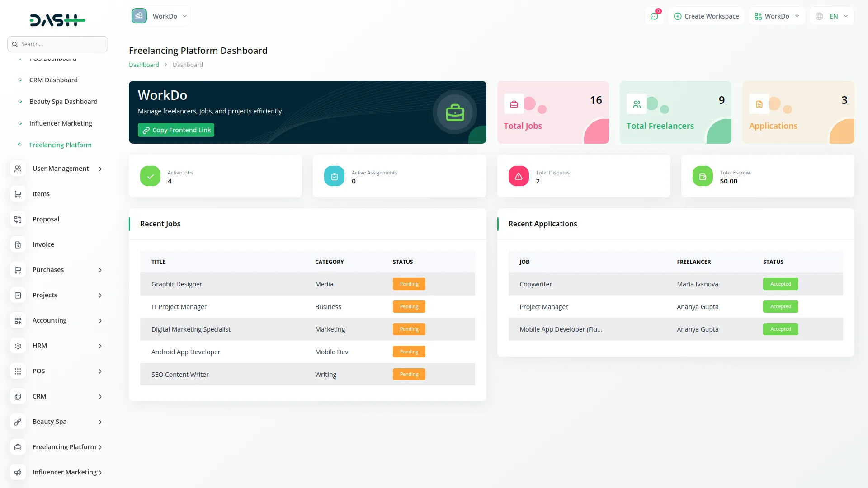
Task: Click the Proposal sidebar icon
Action: coord(18,219)
